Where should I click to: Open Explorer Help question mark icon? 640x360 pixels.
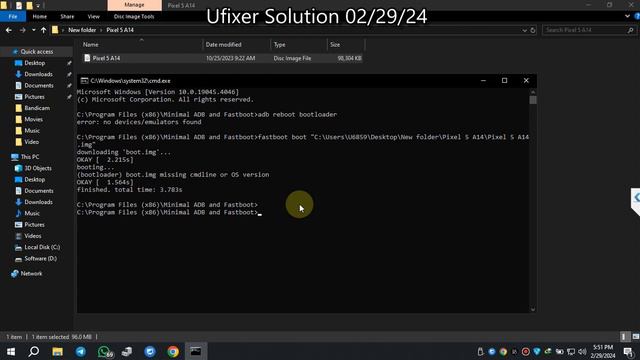coord(637,16)
